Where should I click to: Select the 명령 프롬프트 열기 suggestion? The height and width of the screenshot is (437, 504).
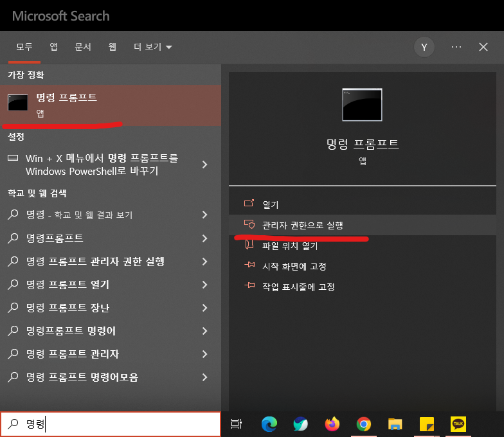(111, 284)
